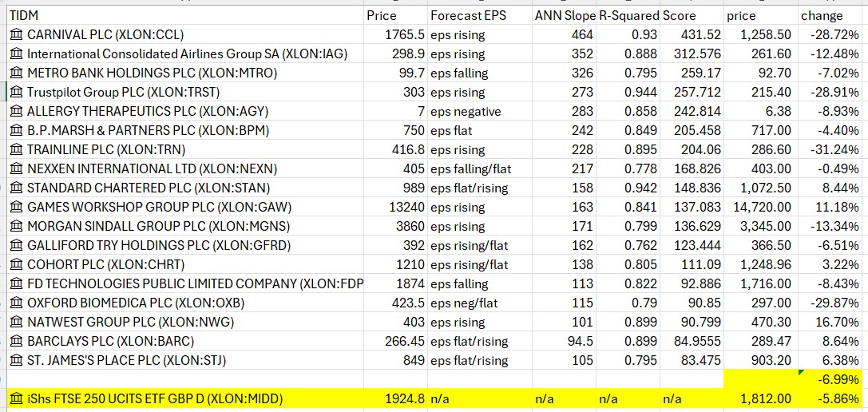Click the stock icon beside MORGAN SINDALL GROUP
This screenshot has height=412, width=868.
[17, 227]
